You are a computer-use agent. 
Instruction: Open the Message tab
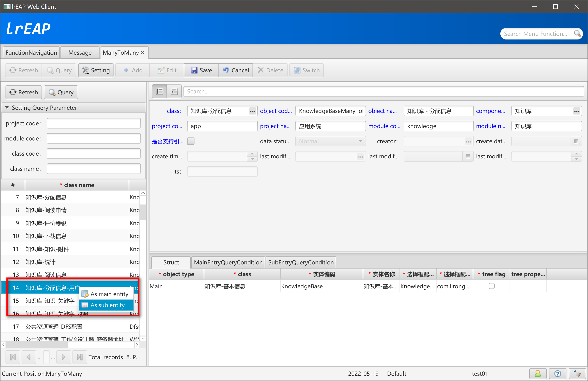pos(80,53)
